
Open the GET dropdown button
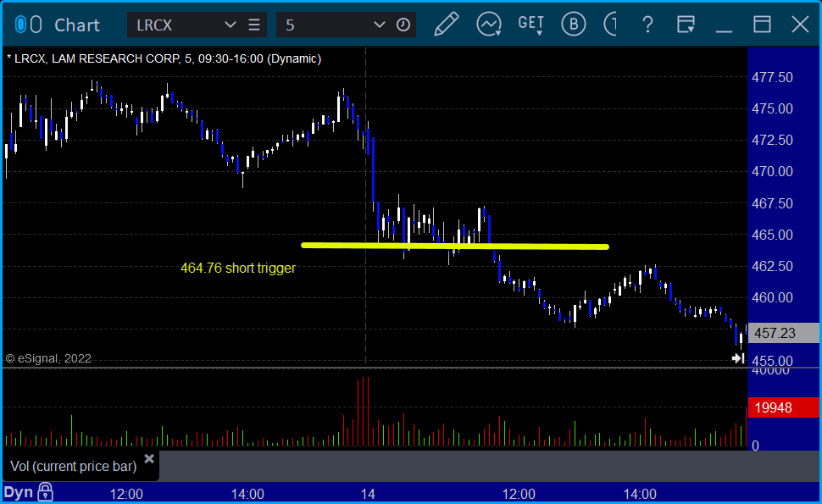(530, 24)
